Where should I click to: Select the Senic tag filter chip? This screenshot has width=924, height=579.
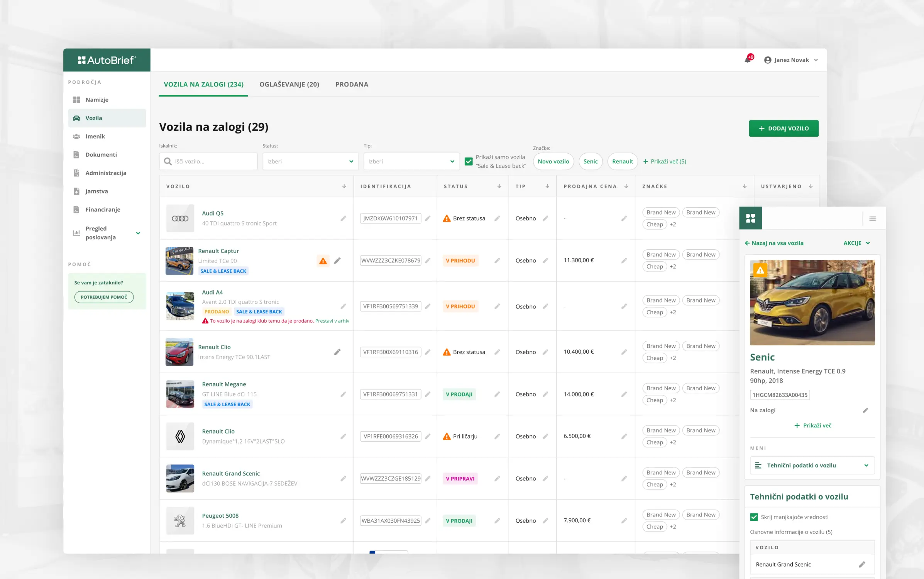click(x=590, y=161)
